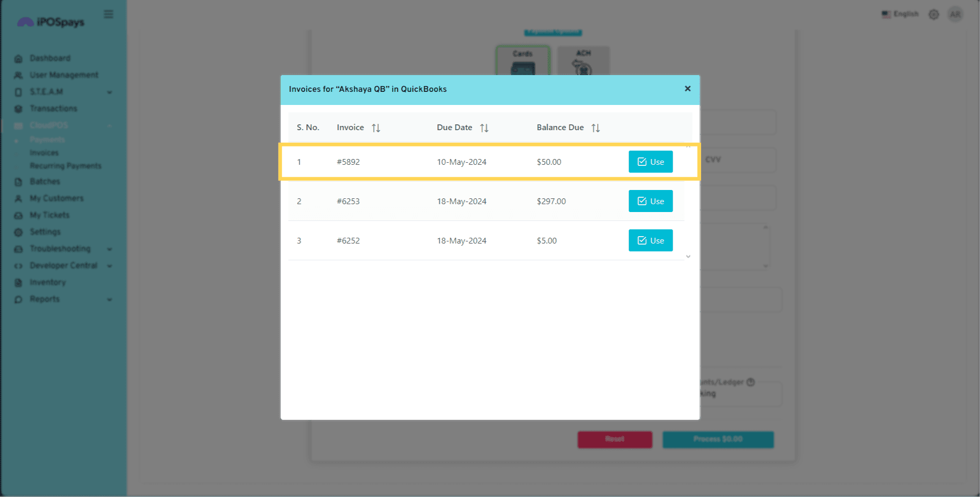Use invoice #5892
The image size is (980, 497).
click(650, 162)
